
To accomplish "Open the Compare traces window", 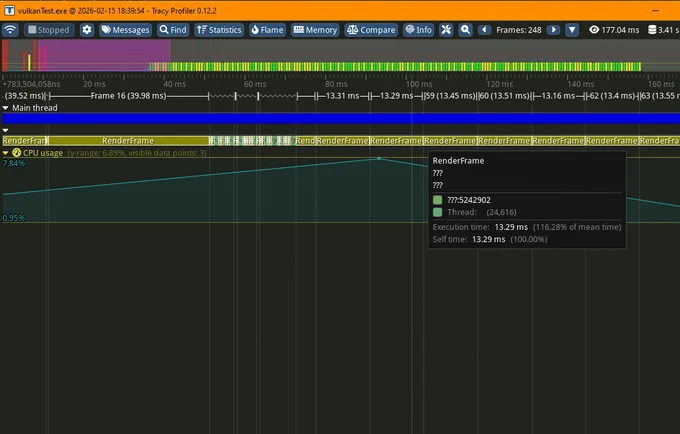I will pos(371,29).
